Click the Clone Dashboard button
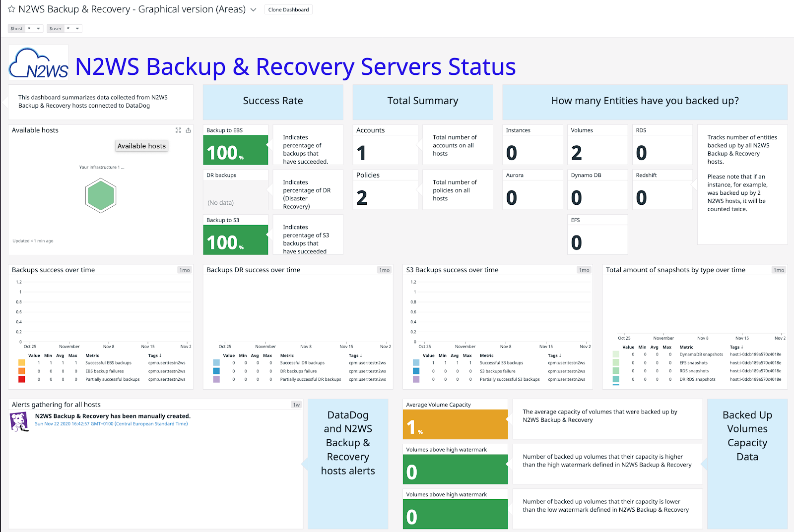The height and width of the screenshot is (532, 794). click(x=288, y=9)
